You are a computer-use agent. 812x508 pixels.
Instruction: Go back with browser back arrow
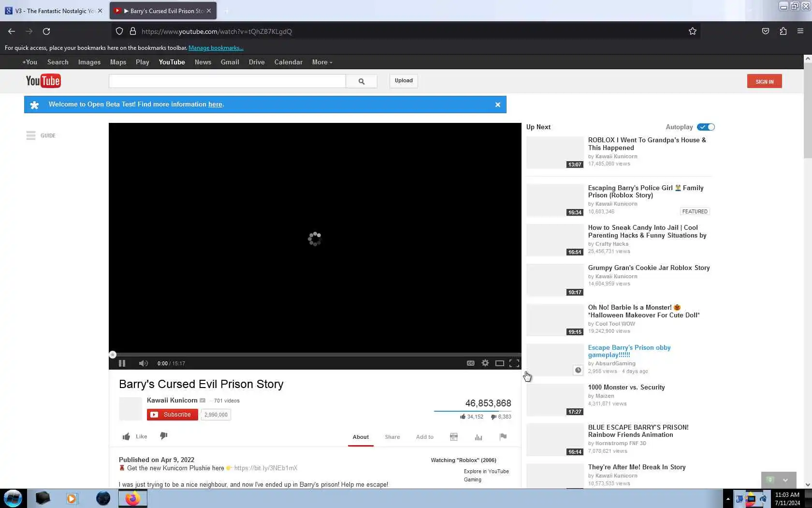(x=12, y=31)
